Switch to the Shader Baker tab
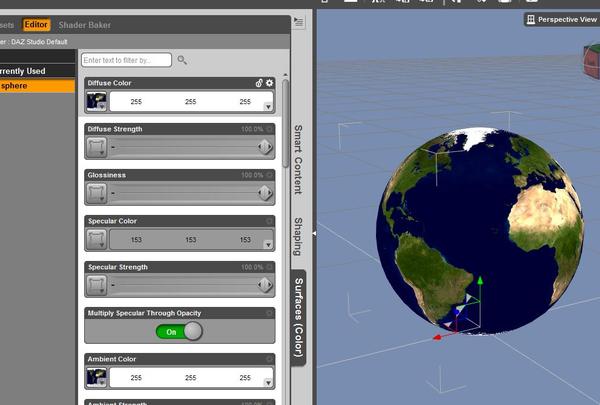The width and height of the screenshot is (600, 405). [x=85, y=25]
